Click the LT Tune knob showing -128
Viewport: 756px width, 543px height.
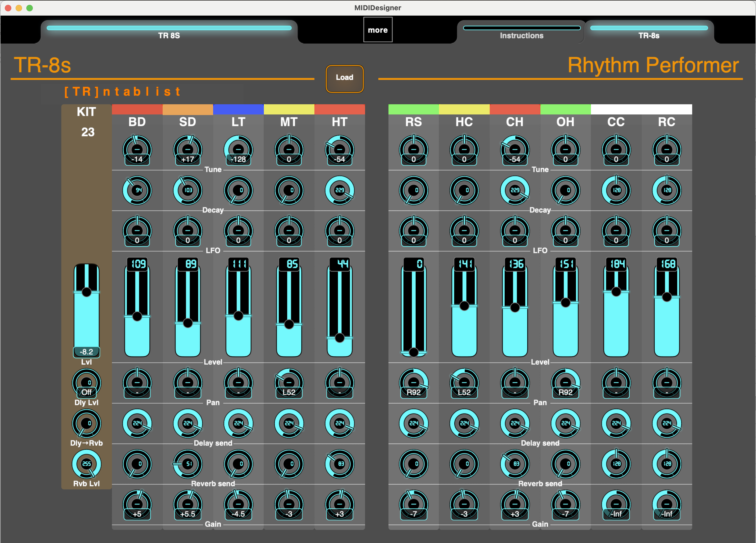[238, 150]
